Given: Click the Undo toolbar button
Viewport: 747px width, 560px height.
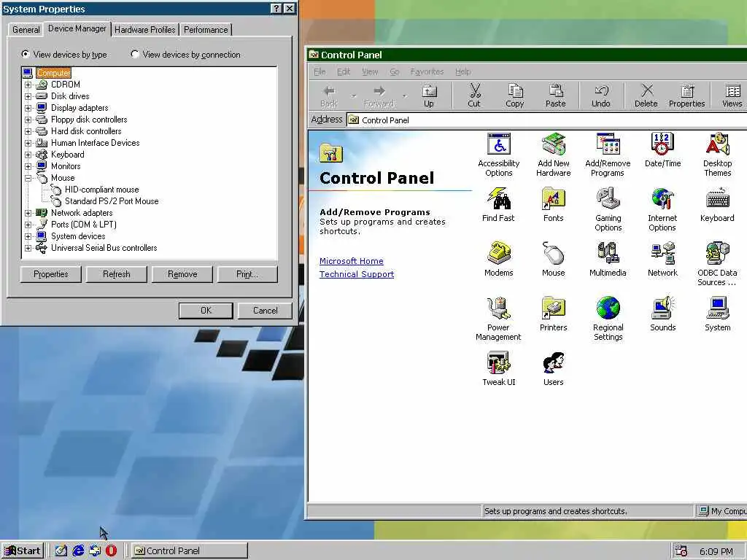Looking at the screenshot, I should pyautogui.click(x=601, y=96).
